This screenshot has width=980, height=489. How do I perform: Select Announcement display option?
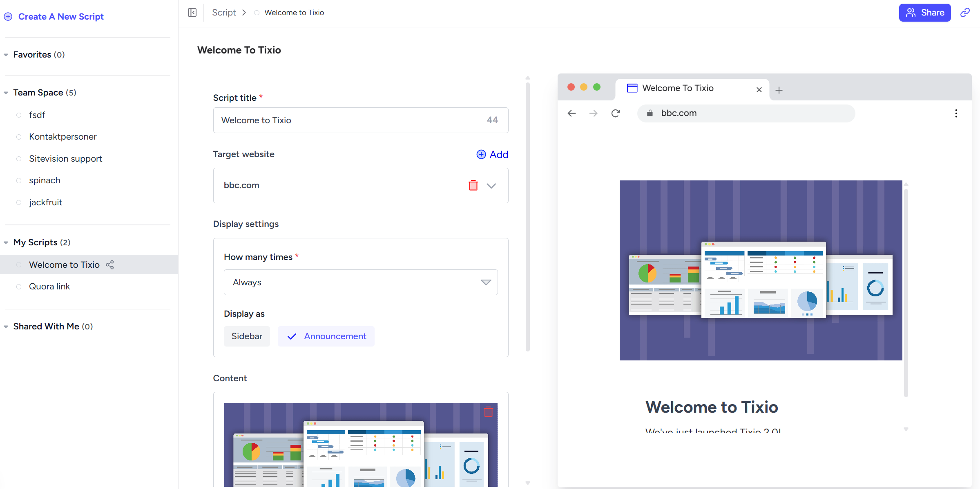click(326, 336)
